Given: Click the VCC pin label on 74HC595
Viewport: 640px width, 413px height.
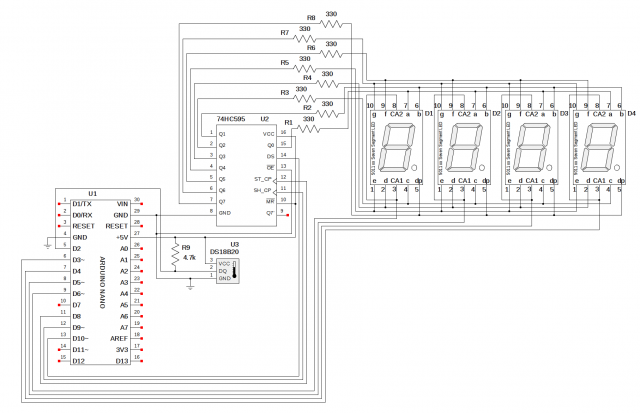Looking at the screenshot, I should 269,134.
